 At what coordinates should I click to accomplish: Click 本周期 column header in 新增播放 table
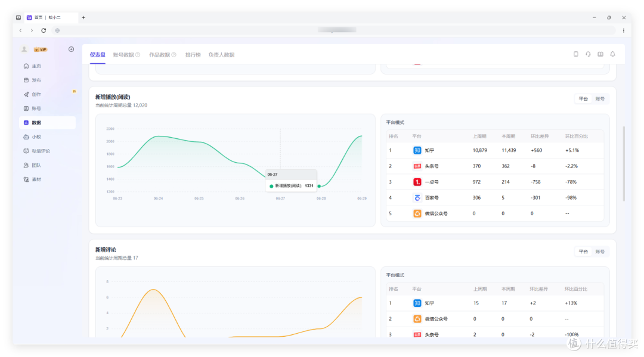pyautogui.click(x=508, y=136)
